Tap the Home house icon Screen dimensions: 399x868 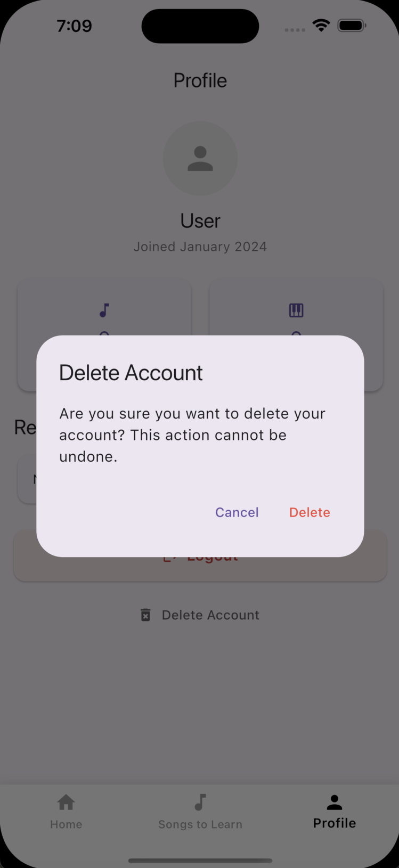click(x=66, y=802)
